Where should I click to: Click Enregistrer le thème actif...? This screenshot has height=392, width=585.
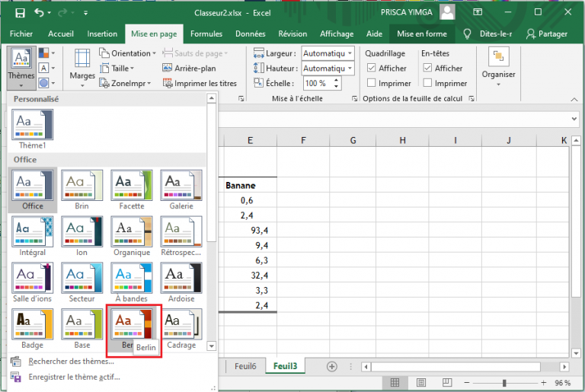[74, 377]
